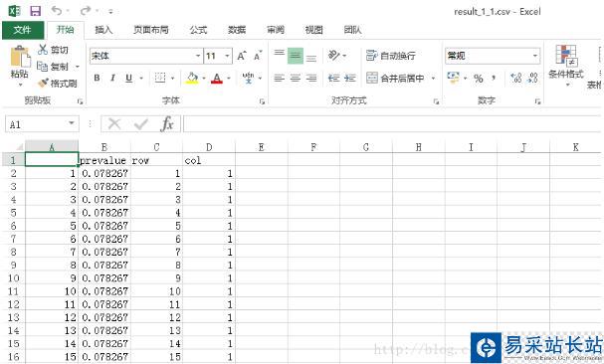Open merge and center dropdown arrow
This screenshot has height=364, width=604.
(x=433, y=79)
